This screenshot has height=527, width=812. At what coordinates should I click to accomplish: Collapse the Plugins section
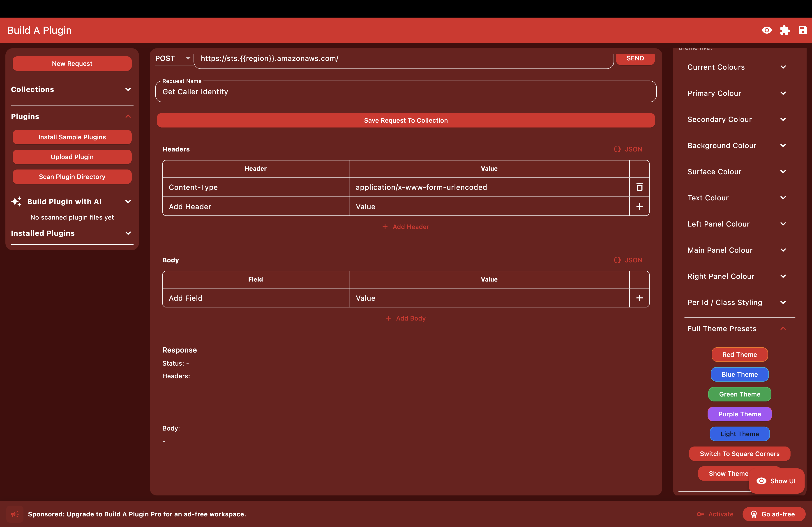pos(72,117)
